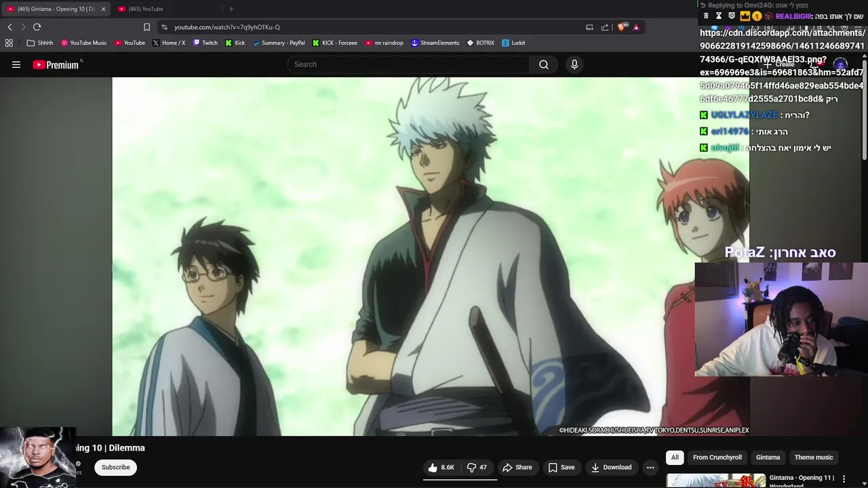Open site settings icon beside the URL
868x488 pixels.
[164, 27]
